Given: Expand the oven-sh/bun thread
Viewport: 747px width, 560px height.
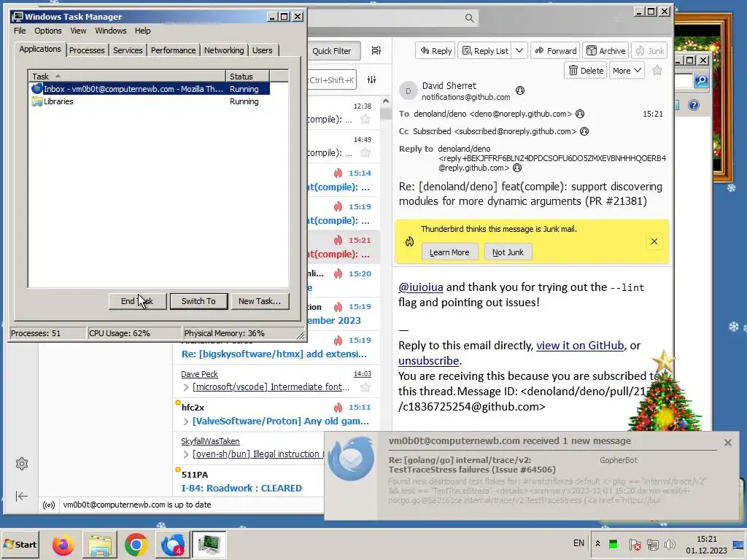Looking at the screenshot, I should click(186, 455).
